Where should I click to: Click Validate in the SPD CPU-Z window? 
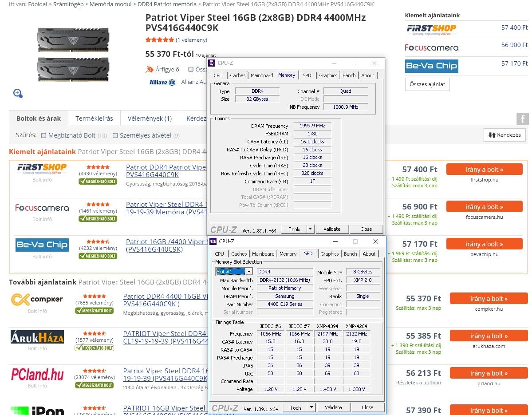coord(333,407)
